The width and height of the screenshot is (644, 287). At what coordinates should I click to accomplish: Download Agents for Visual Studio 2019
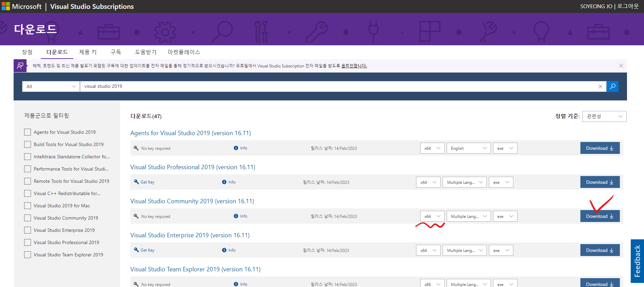600,148
